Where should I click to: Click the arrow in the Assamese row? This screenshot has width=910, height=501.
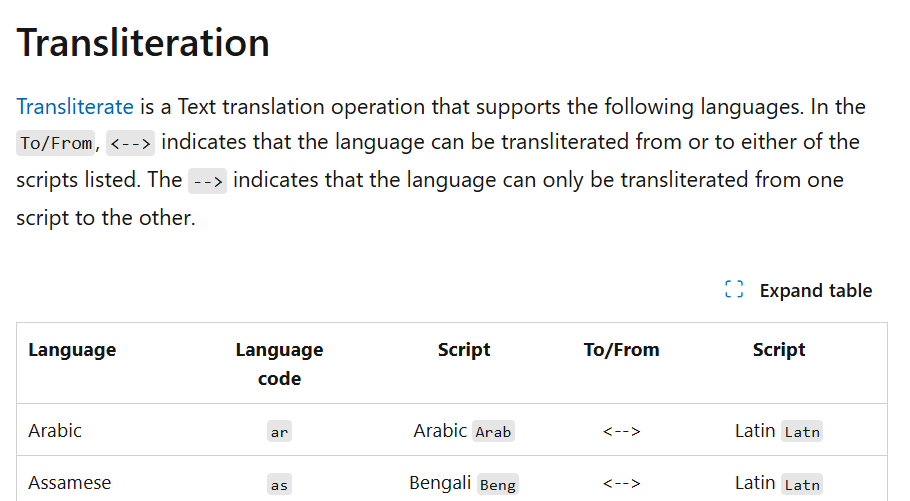click(621, 484)
